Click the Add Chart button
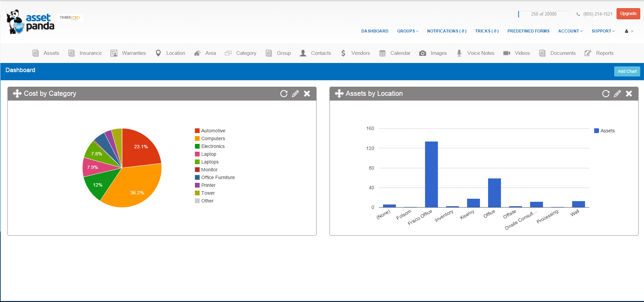 pos(627,71)
